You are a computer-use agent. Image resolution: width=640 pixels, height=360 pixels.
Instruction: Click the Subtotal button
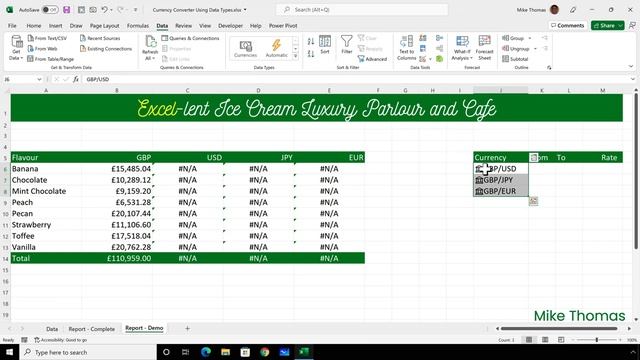[515, 59]
